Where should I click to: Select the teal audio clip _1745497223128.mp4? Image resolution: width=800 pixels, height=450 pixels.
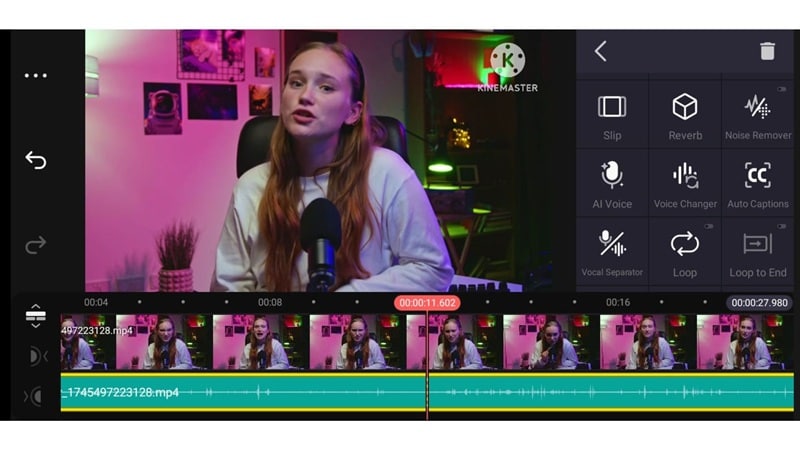click(x=427, y=392)
